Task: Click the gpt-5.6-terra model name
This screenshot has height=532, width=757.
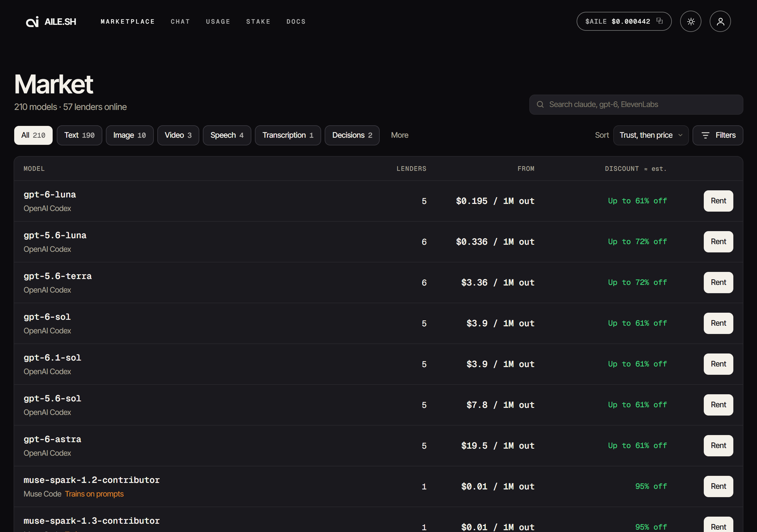Action: [57, 276]
